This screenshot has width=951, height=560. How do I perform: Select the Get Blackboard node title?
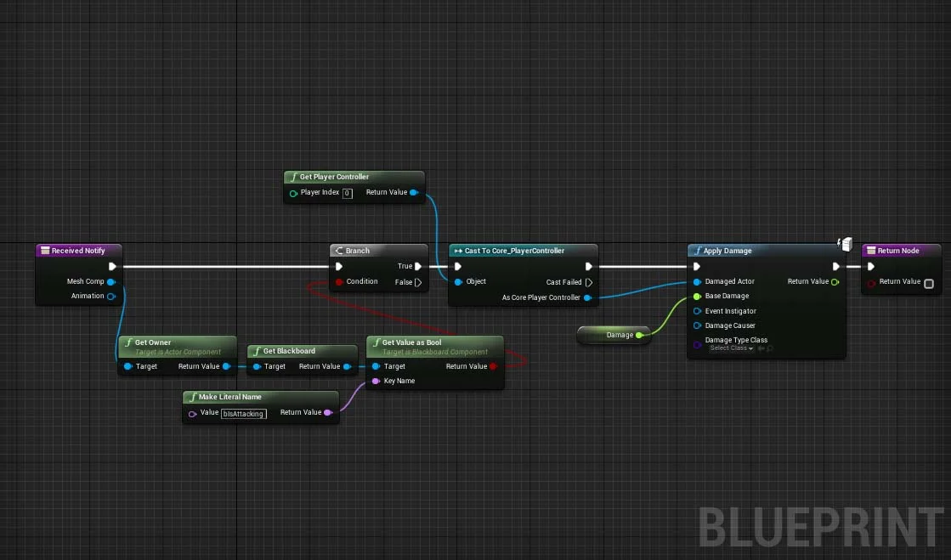(289, 351)
